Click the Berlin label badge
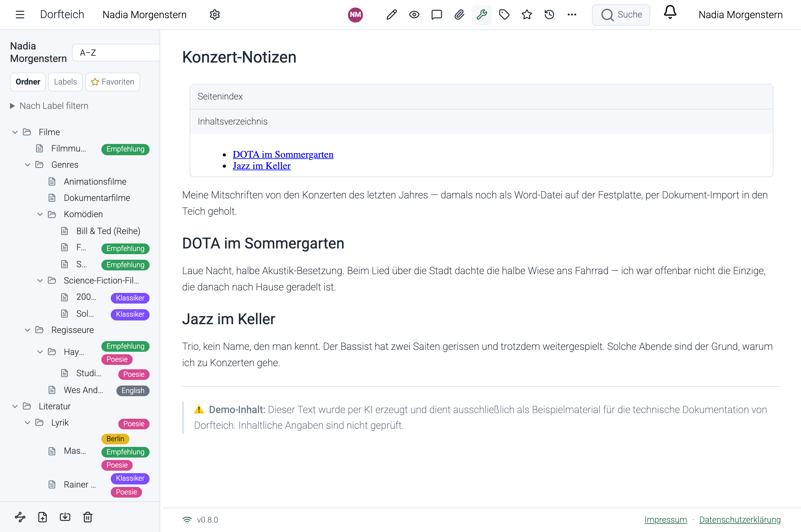This screenshot has height=532, width=801. coord(115,439)
